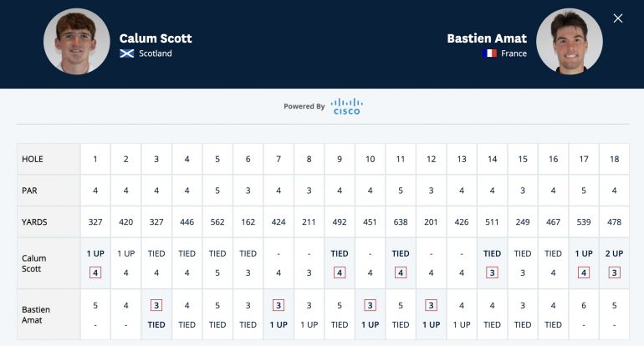The height and width of the screenshot is (346, 644).
Task: Click the Bastien Amat name heading
Action: tap(487, 38)
